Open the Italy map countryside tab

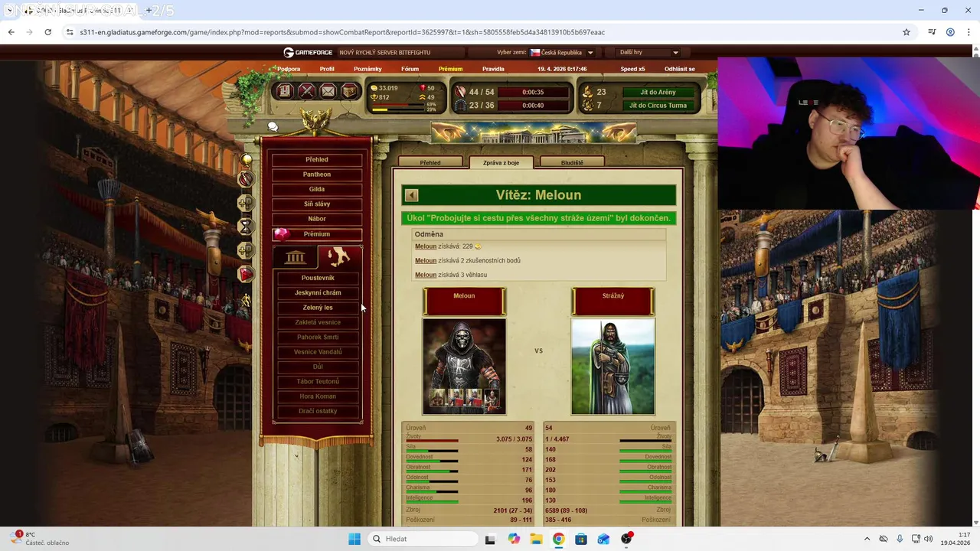[339, 257]
